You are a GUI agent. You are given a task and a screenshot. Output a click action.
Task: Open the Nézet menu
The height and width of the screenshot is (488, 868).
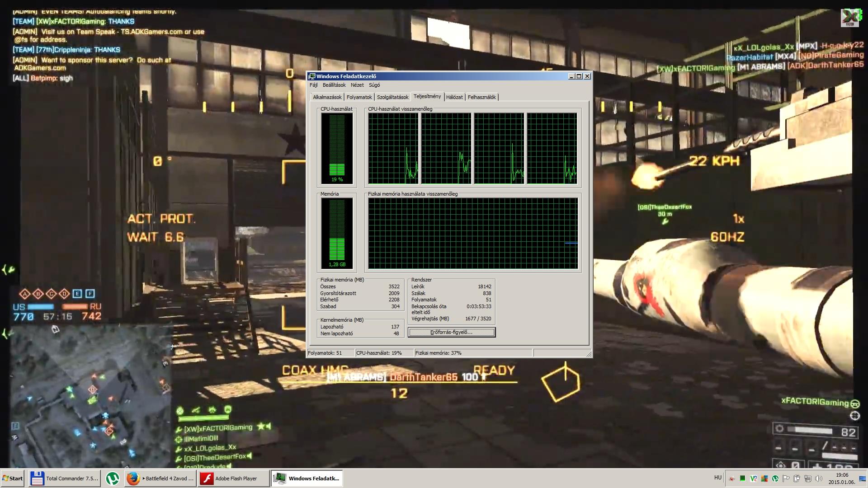(x=357, y=85)
